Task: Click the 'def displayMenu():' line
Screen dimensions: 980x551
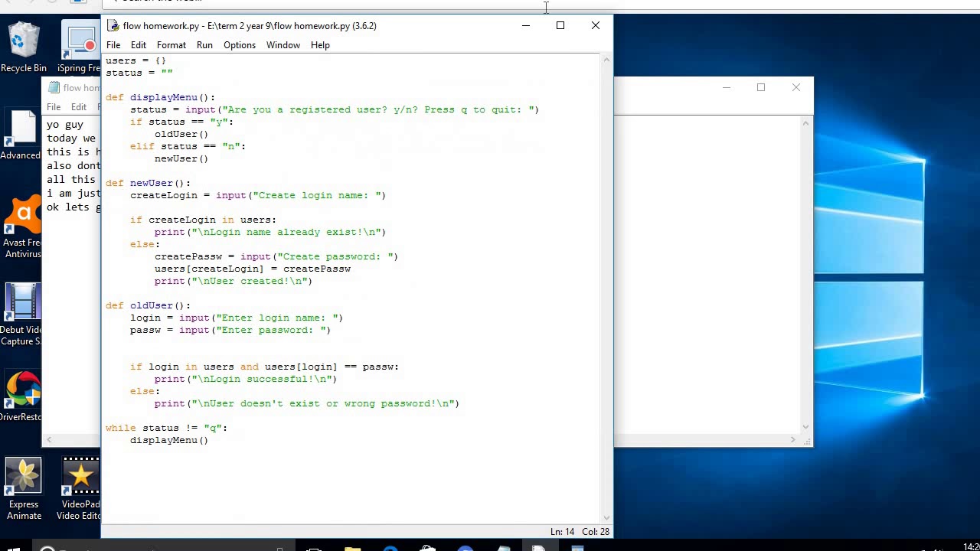Action: pyautogui.click(x=161, y=97)
